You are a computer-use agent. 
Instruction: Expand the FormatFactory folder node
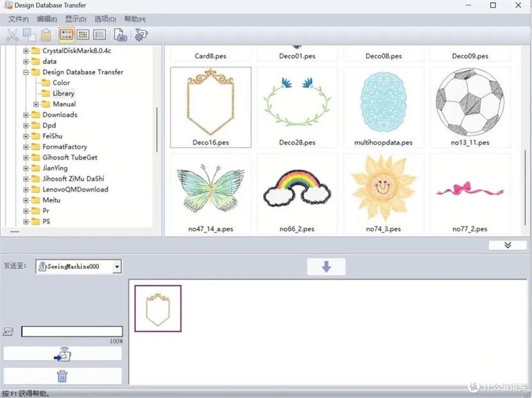pos(26,147)
